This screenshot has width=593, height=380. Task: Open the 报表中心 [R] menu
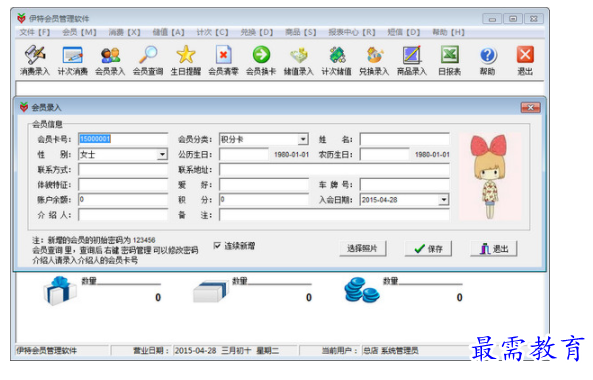pyautogui.click(x=352, y=32)
